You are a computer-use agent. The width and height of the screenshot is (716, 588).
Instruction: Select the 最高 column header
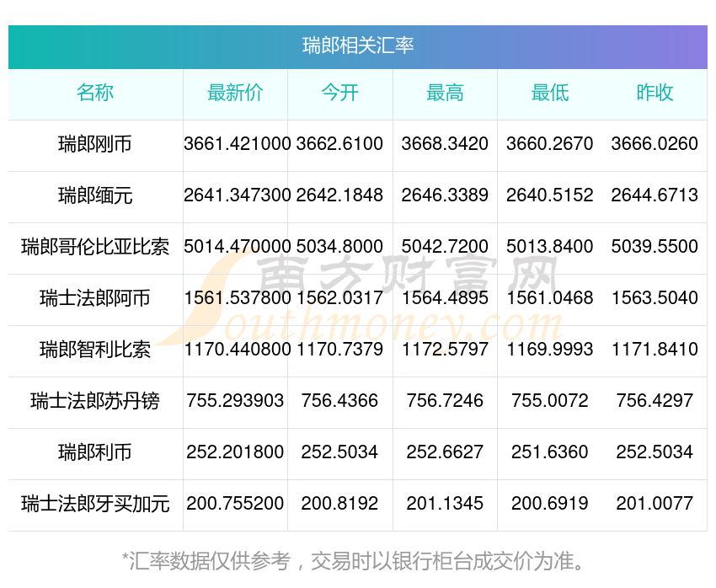445,93
